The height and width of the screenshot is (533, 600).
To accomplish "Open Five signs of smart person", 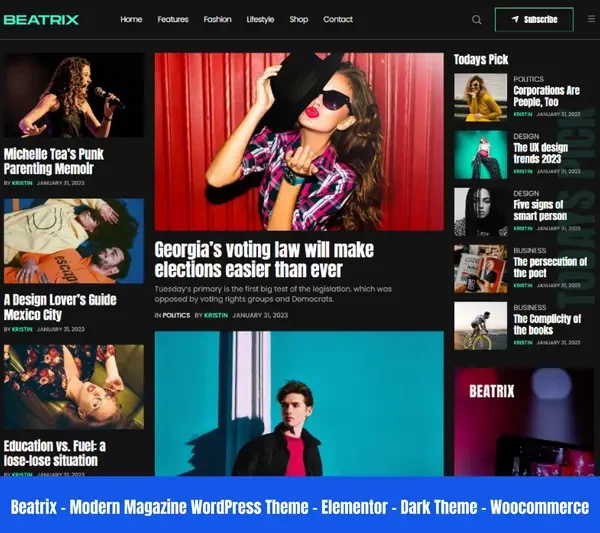I will pos(540,210).
